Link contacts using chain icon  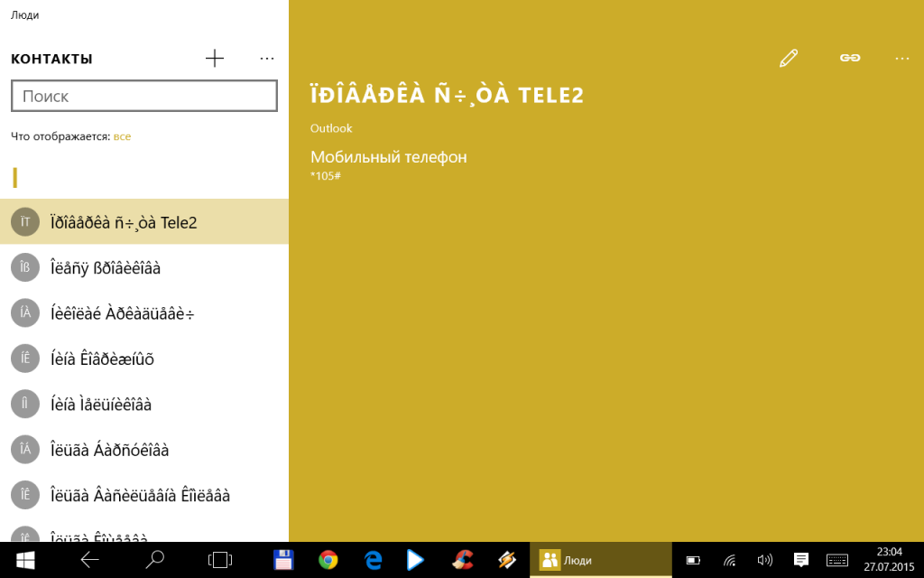tap(850, 58)
